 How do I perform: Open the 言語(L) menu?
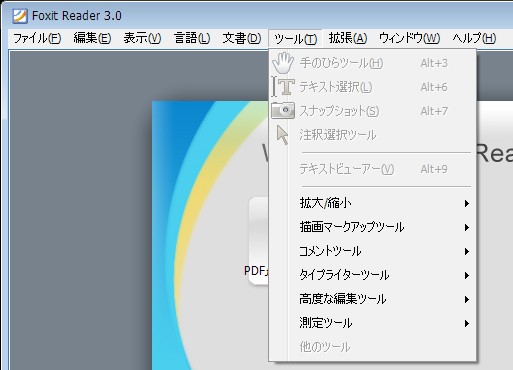(x=192, y=38)
